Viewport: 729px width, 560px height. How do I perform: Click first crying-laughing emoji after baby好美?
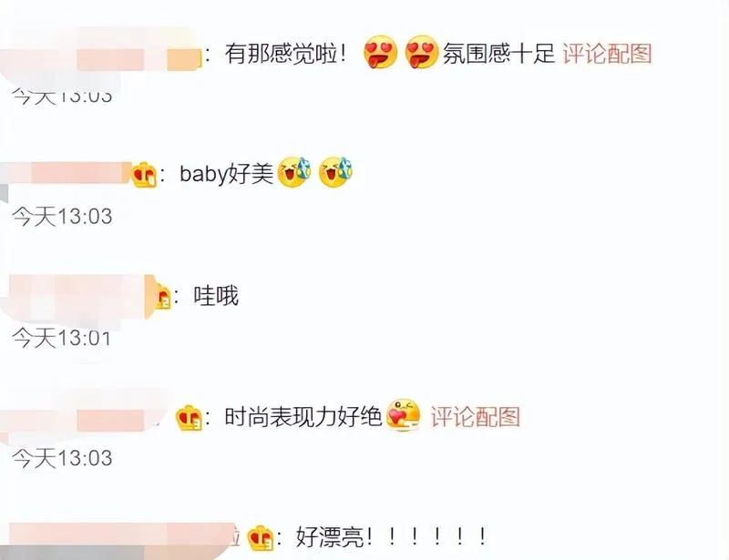tap(294, 172)
